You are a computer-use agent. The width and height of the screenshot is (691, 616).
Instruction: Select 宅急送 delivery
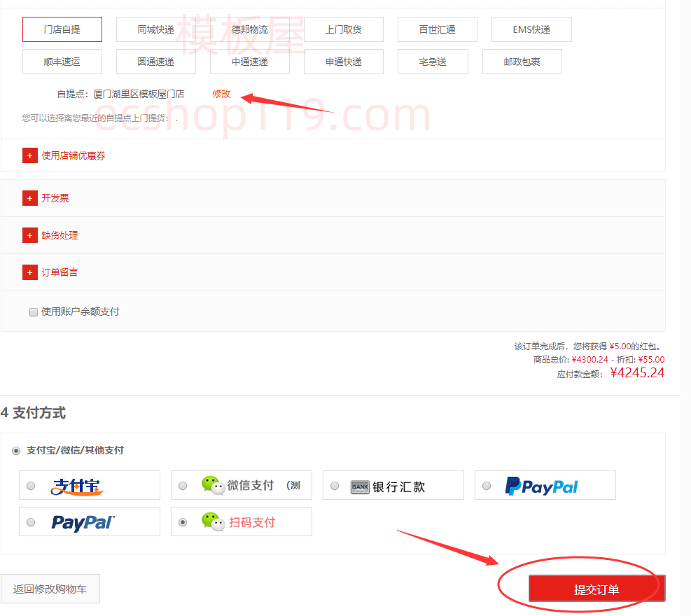433,62
